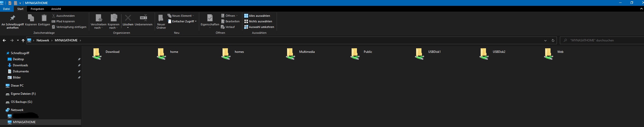Click the Kopieren clipboard icon
The height and width of the screenshot is (127, 644).
31,18
